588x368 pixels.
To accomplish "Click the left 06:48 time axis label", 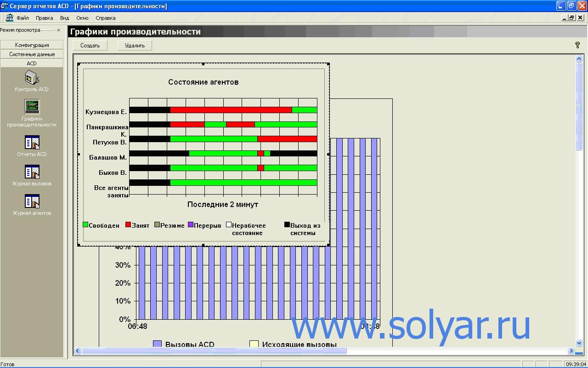I will (x=137, y=326).
